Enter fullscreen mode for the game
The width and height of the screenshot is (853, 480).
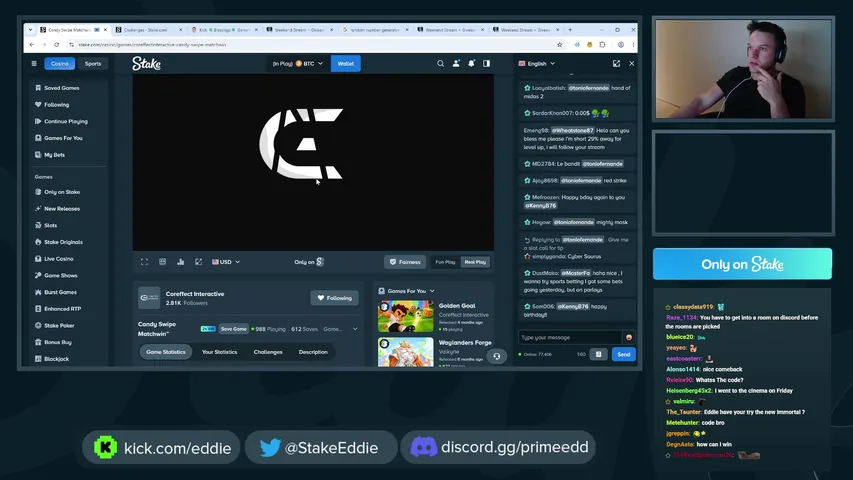pyautogui.click(x=144, y=262)
